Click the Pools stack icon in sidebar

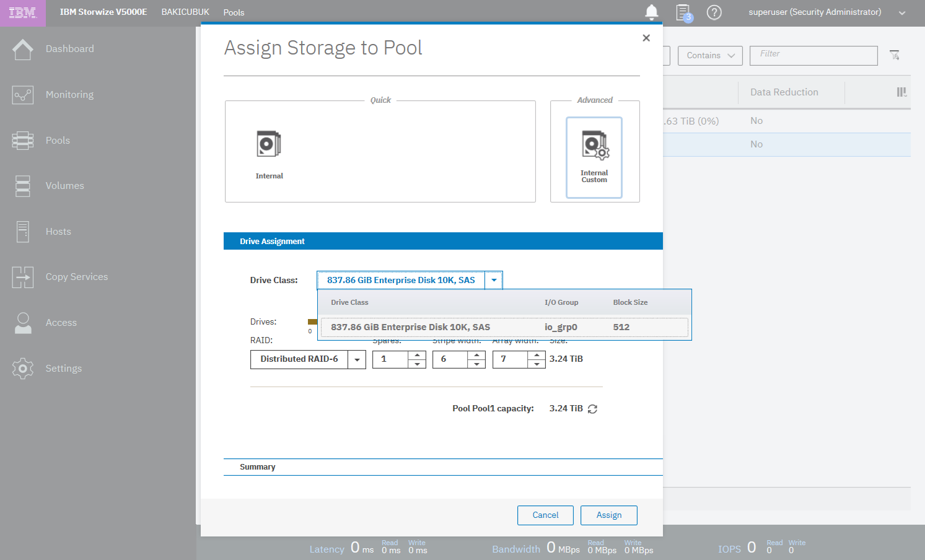(22, 141)
